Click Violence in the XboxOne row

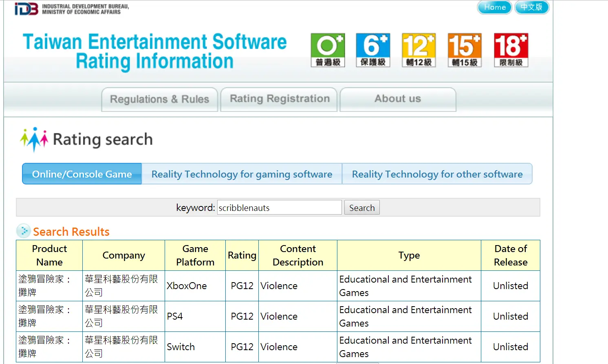[x=279, y=286]
